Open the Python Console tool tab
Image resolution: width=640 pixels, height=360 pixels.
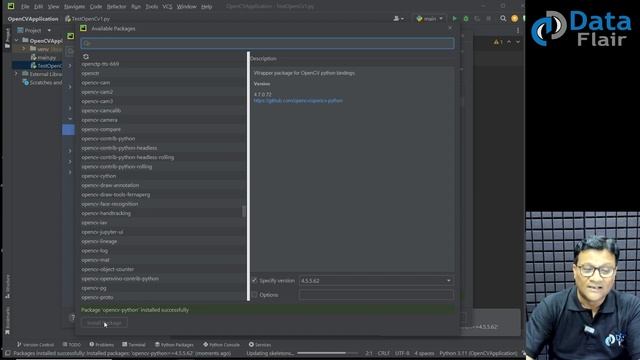(x=222, y=344)
